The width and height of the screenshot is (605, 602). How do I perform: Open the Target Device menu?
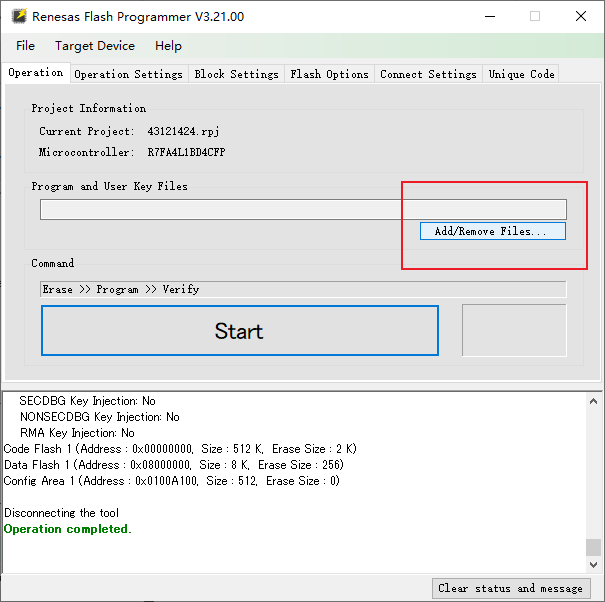tap(95, 46)
